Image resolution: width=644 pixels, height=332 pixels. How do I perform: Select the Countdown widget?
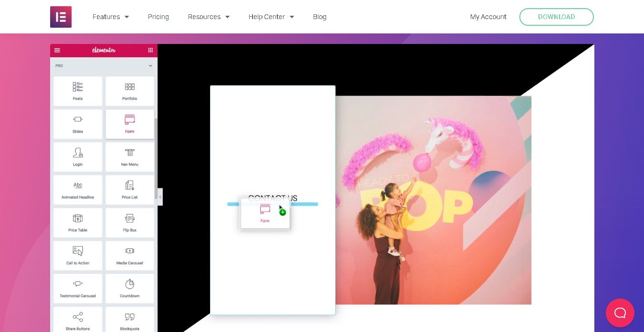click(129, 289)
